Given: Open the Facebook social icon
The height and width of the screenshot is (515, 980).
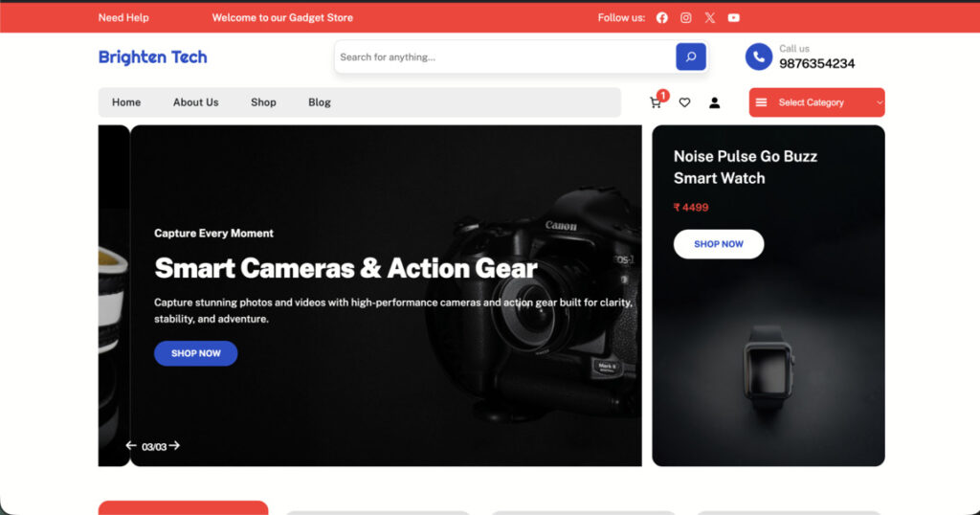Looking at the screenshot, I should pos(661,17).
